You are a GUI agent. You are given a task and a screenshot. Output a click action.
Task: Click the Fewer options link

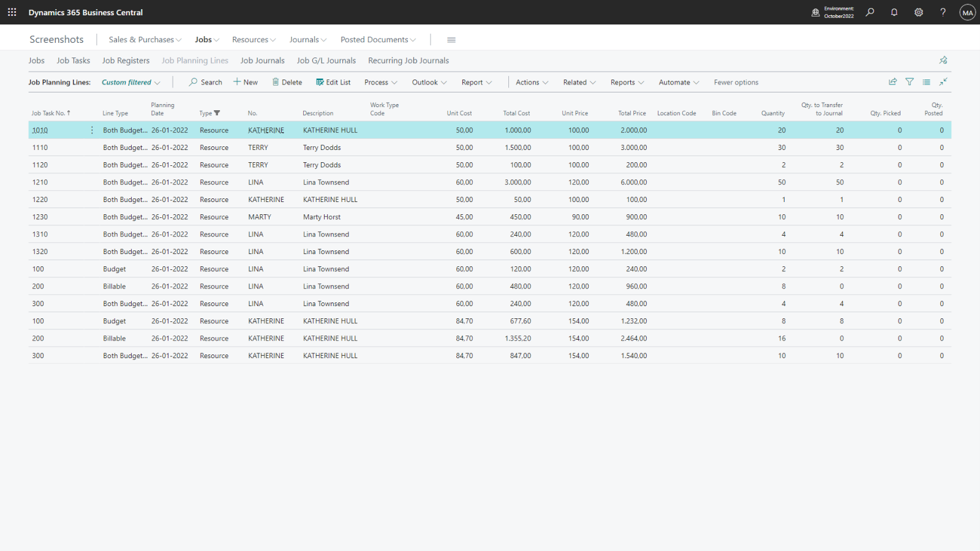(x=736, y=83)
